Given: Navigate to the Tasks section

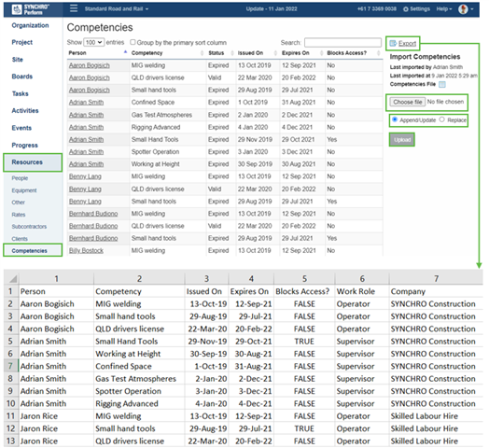Looking at the screenshot, I should [20, 93].
